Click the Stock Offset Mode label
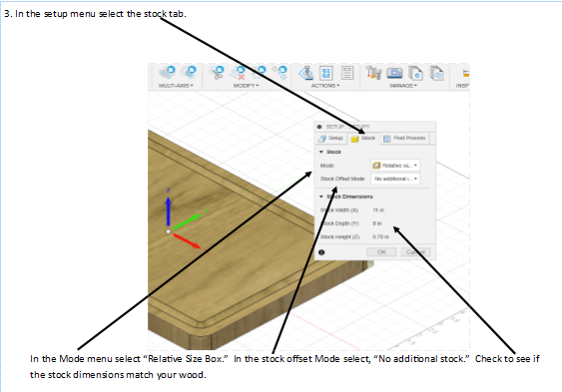Image resolution: width=562 pixels, height=392 pixels. pyautogui.click(x=342, y=179)
